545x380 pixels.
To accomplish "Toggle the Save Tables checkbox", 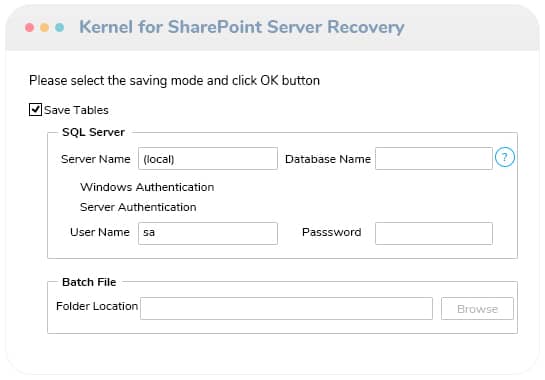I will coord(35,110).
